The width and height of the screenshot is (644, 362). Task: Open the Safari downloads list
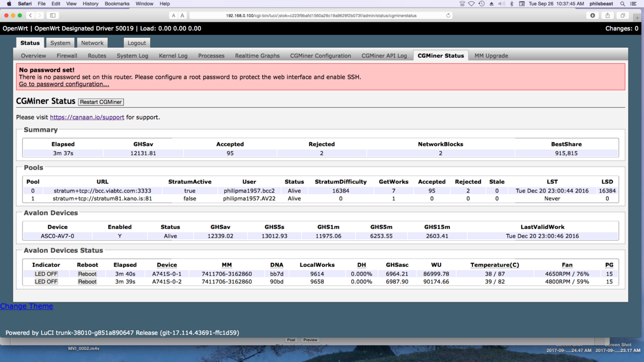(x=593, y=16)
